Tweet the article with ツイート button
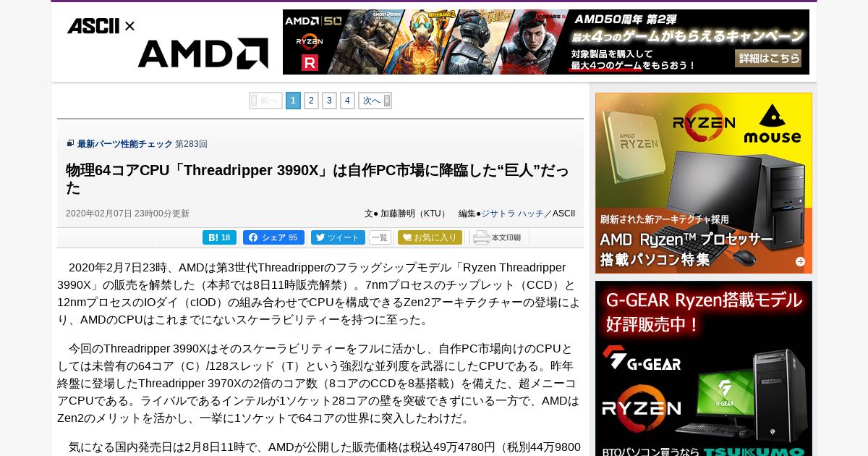The height and width of the screenshot is (456, 868). click(338, 237)
